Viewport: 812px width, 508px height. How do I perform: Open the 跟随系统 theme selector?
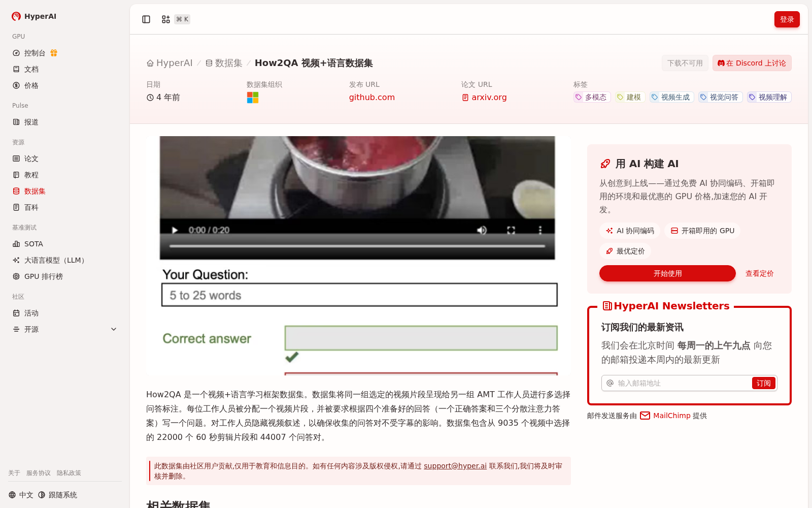(57, 495)
